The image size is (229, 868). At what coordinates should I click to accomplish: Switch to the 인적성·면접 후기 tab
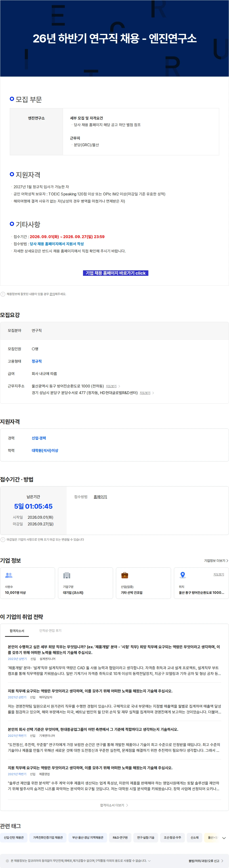tap(50, 631)
